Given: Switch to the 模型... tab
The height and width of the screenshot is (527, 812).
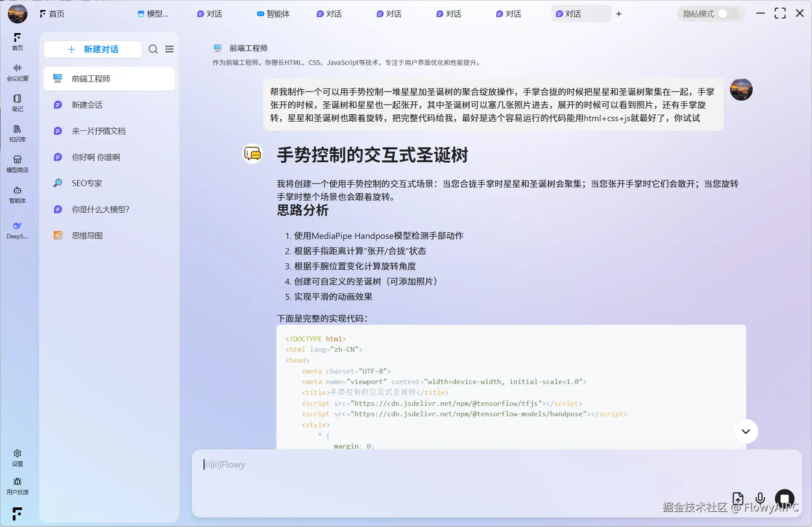Looking at the screenshot, I should [x=153, y=14].
